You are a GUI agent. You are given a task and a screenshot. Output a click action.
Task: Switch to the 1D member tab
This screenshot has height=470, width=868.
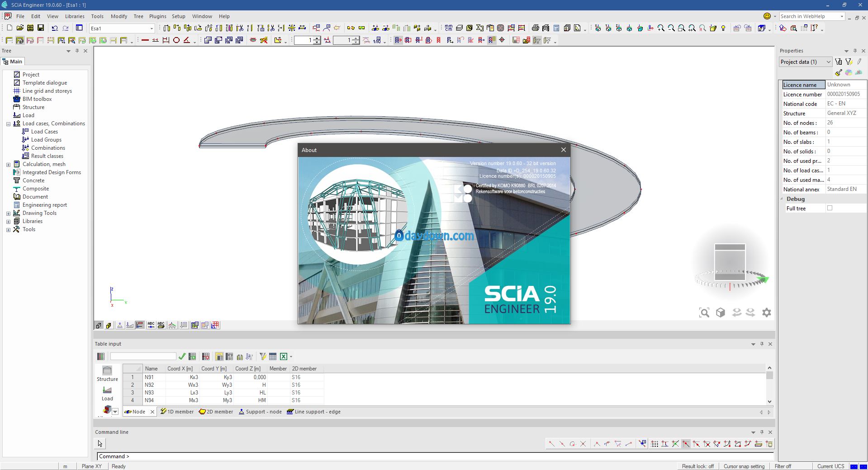click(x=177, y=412)
